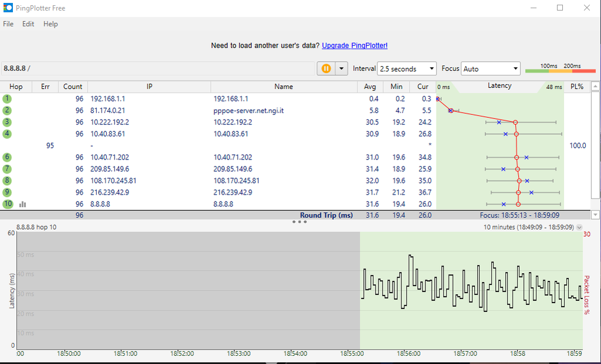Select hop 6 green circle icon

pyautogui.click(x=7, y=157)
